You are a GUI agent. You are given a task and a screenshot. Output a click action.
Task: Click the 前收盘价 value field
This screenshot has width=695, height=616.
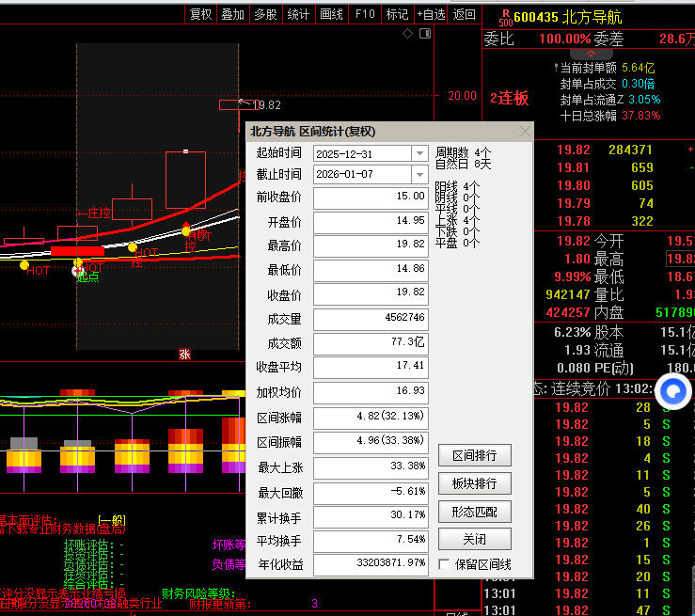click(x=370, y=197)
